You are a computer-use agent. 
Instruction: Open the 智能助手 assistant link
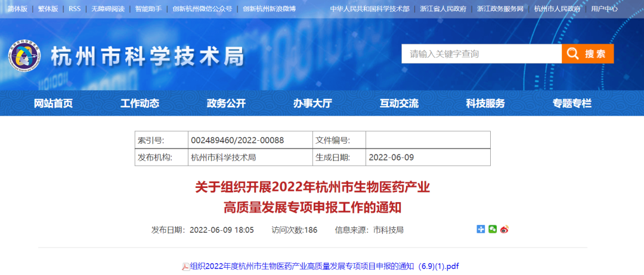point(148,8)
